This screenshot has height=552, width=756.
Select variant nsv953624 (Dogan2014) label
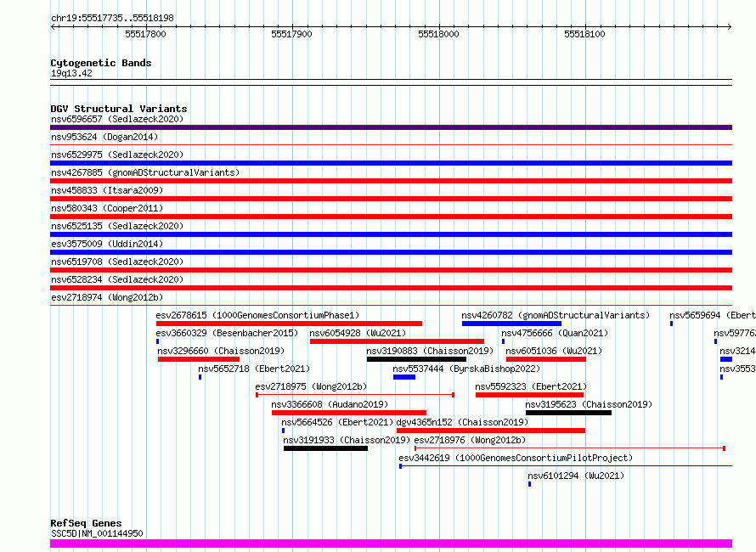(x=104, y=137)
